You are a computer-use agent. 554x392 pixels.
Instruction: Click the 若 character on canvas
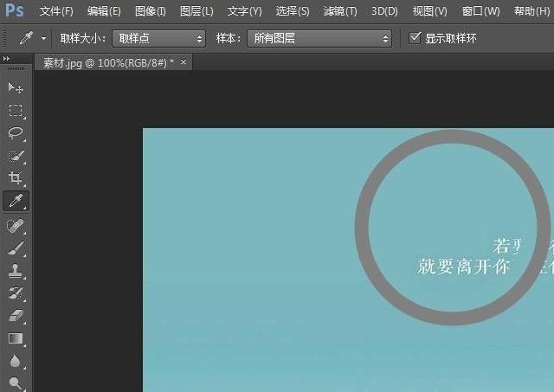[501, 246]
